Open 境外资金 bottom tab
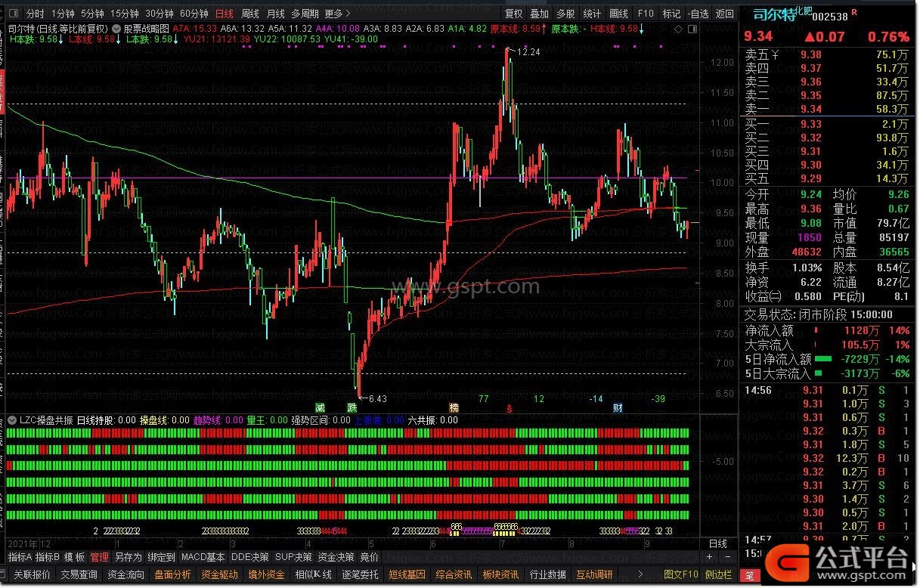The image size is (920, 588). (267, 574)
